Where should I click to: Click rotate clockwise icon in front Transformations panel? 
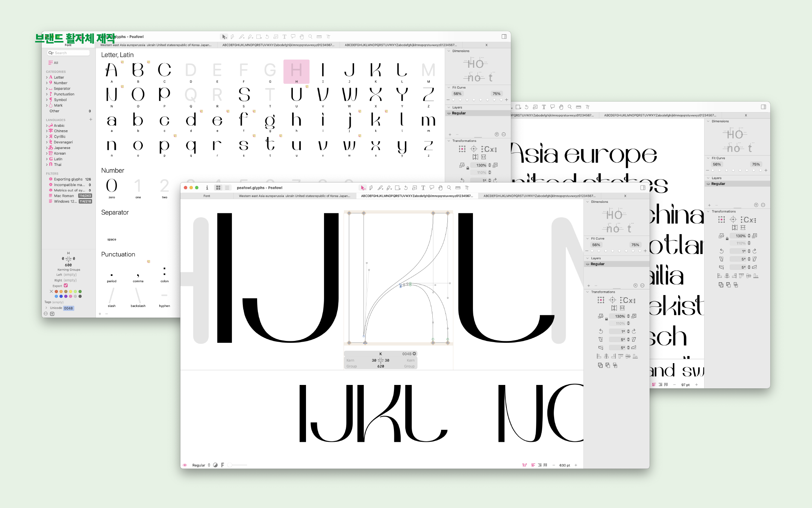[x=634, y=332]
